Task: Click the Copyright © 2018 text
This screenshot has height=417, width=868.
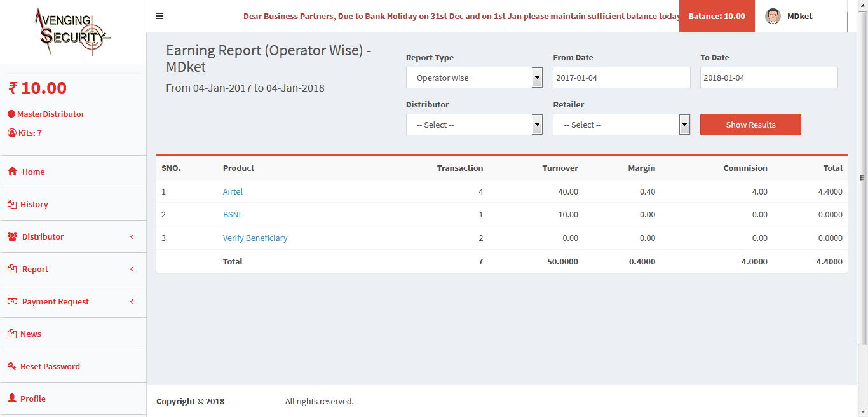Action: [x=190, y=401]
